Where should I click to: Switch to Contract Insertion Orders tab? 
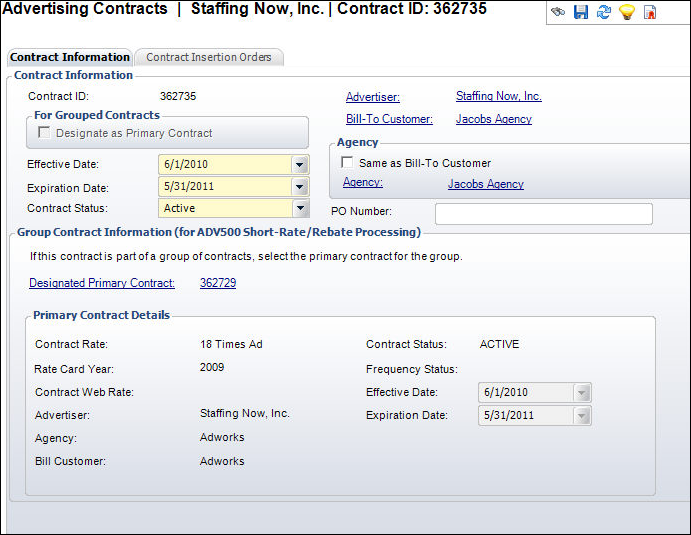click(209, 57)
